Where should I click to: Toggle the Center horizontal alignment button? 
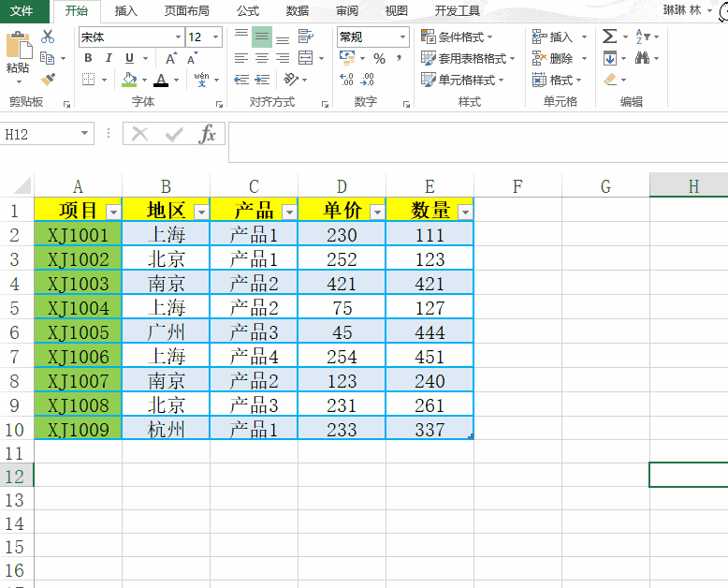(x=262, y=58)
